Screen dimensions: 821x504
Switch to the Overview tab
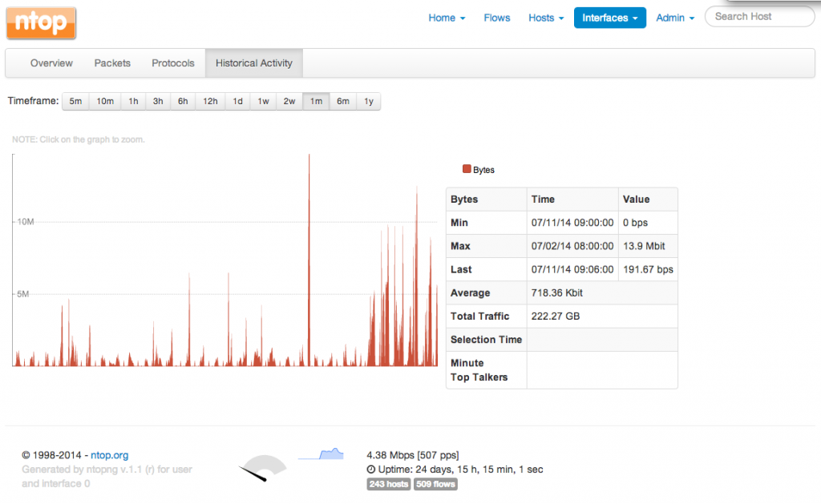(51, 63)
